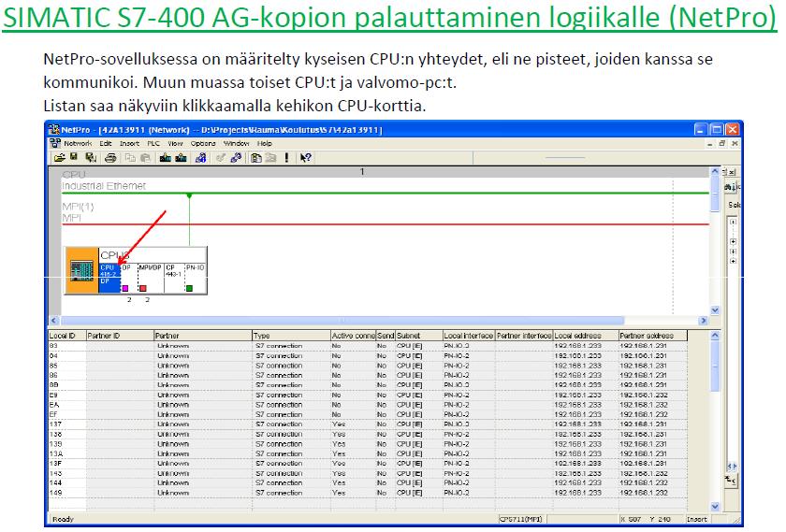Click the NetPro document icon left of Network menu
This screenshot has height=532, width=786.
[x=54, y=143]
